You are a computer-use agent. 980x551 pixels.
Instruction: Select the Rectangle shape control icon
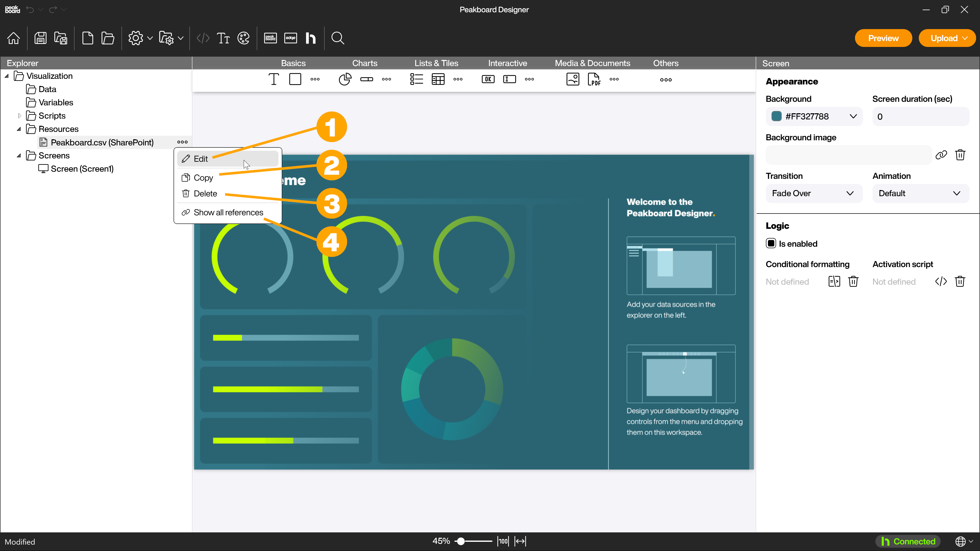(295, 79)
